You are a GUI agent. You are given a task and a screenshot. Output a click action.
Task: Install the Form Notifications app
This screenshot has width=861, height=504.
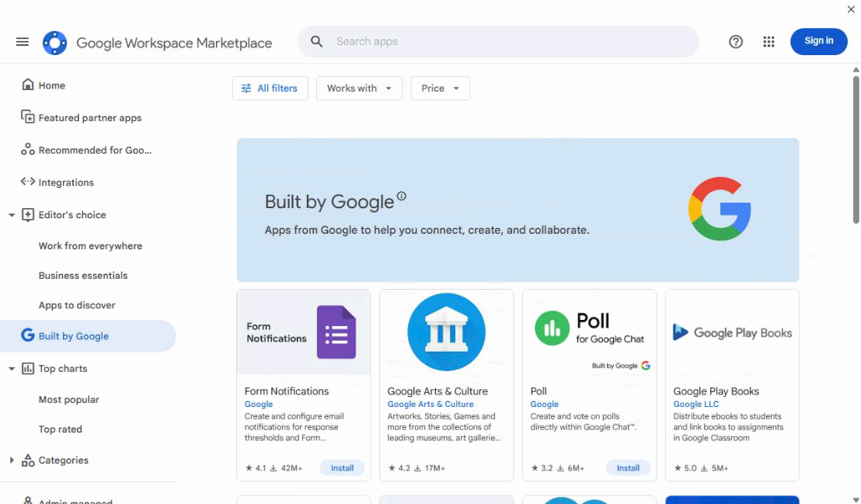(x=342, y=468)
